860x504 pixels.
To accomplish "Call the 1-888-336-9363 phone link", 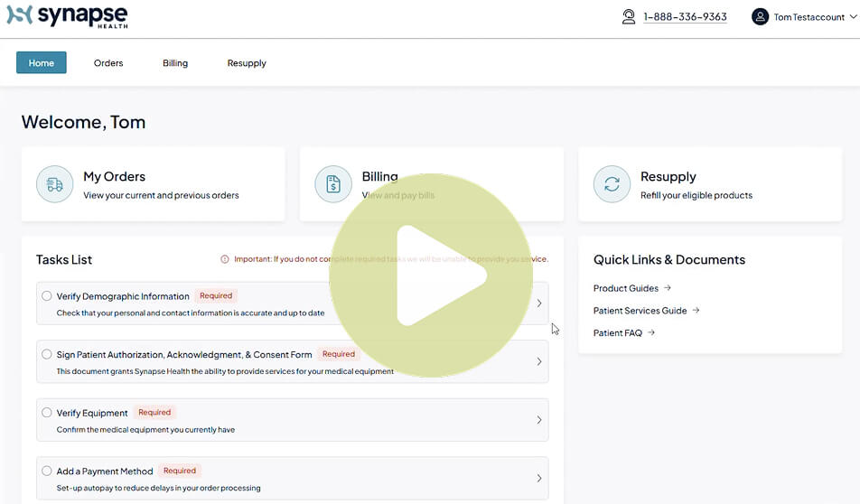I will (x=685, y=17).
